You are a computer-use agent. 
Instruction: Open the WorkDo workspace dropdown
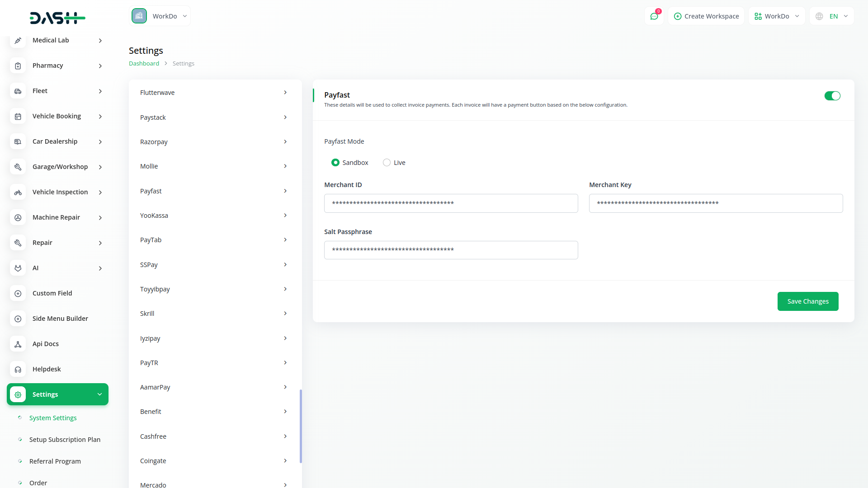pyautogui.click(x=160, y=16)
